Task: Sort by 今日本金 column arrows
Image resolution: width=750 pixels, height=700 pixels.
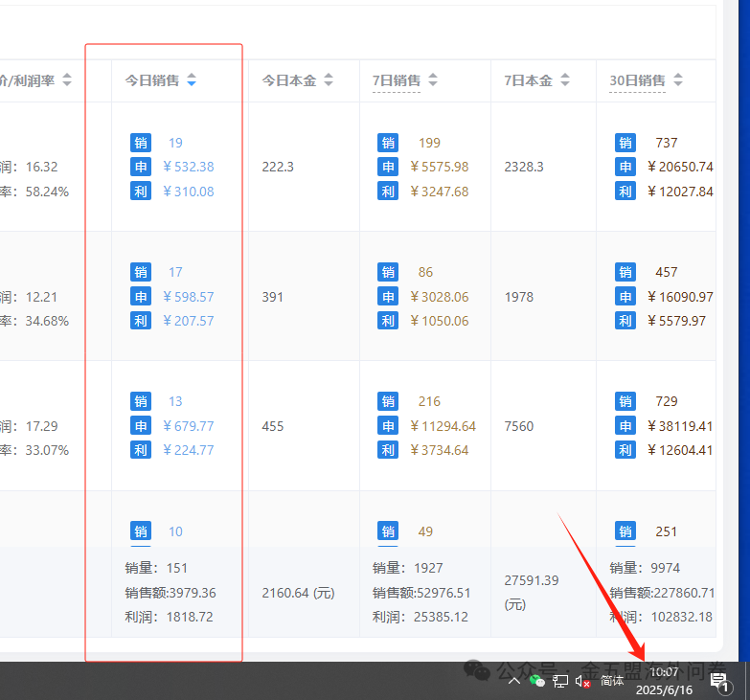Action: pyautogui.click(x=329, y=79)
